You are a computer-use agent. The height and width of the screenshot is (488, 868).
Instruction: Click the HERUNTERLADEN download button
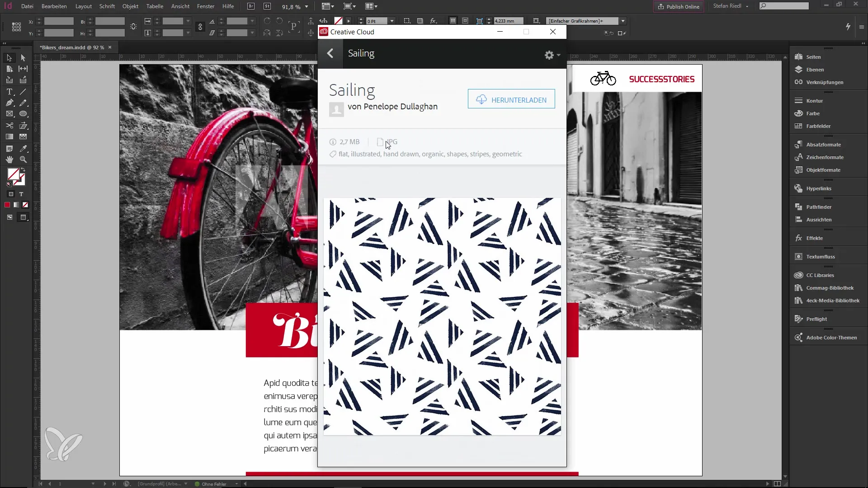point(511,100)
